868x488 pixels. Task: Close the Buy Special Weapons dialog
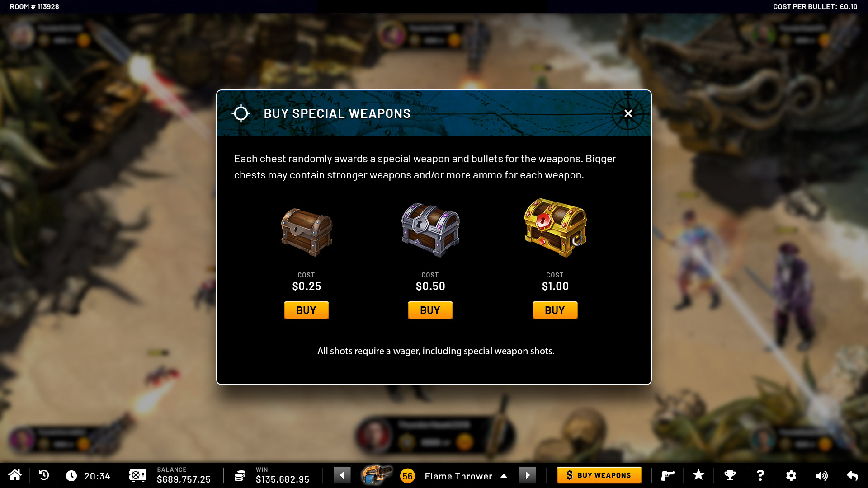[628, 114]
